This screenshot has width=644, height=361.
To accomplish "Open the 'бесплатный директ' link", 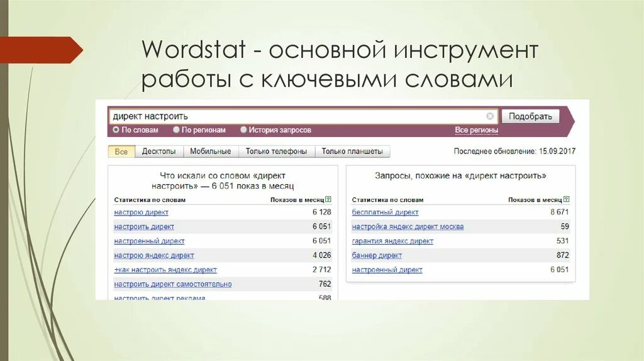I will 386,213.
